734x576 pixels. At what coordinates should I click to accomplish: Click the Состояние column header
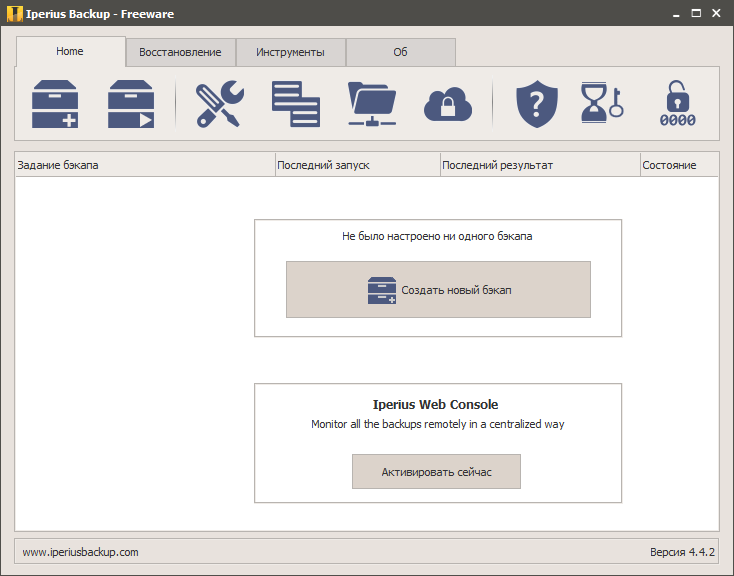[x=679, y=165]
